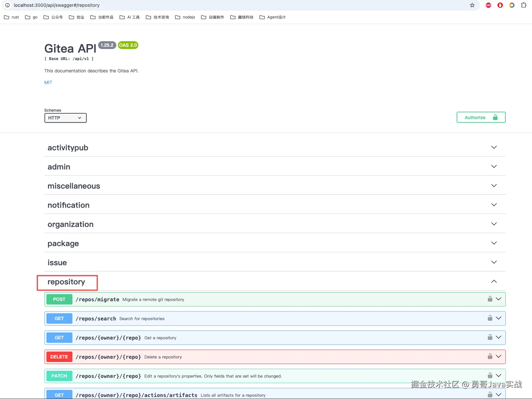The height and width of the screenshot is (399, 532).
Task: Click the Authorize button
Action: coord(481,118)
